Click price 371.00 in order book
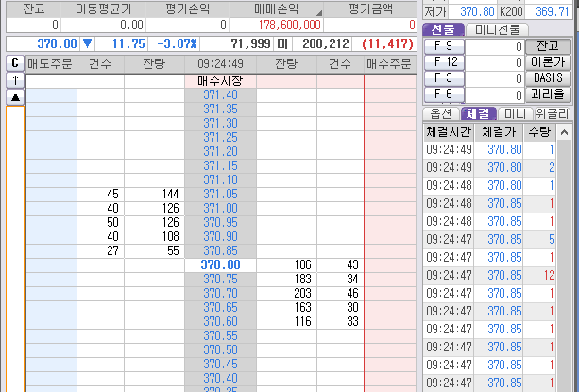 (x=220, y=208)
